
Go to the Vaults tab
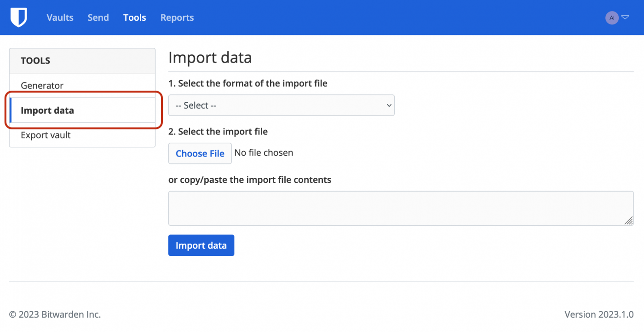pyautogui.click(x=60, y=17)
